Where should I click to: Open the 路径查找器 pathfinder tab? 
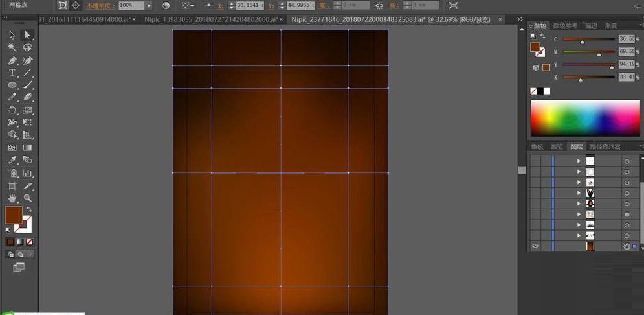point(605,146)
